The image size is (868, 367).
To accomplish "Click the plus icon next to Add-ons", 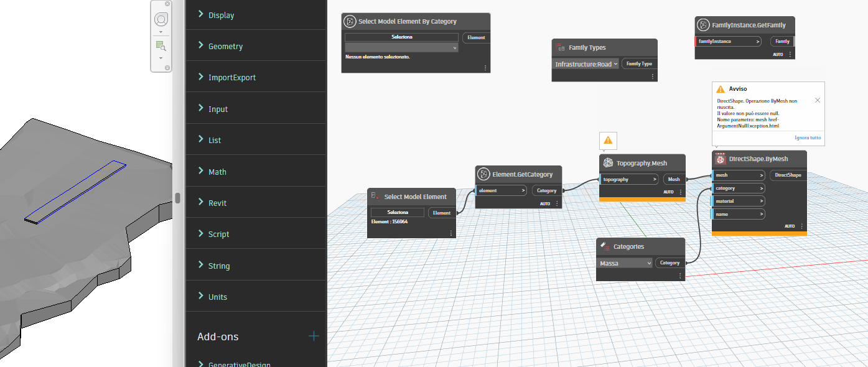I will coord(314,336).
